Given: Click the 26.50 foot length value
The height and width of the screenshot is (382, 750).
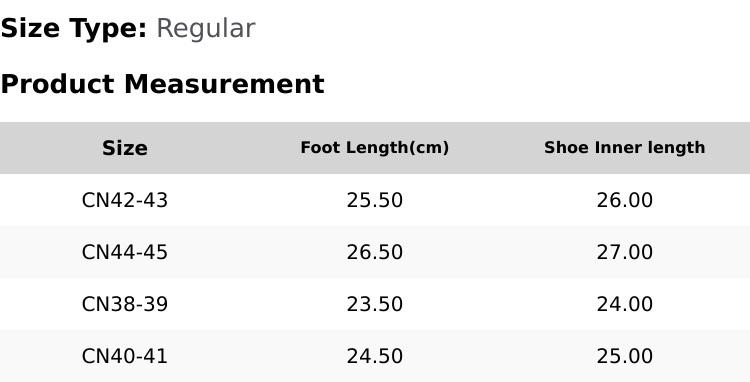Looking at the screenshot, I should tap(375, 252).
